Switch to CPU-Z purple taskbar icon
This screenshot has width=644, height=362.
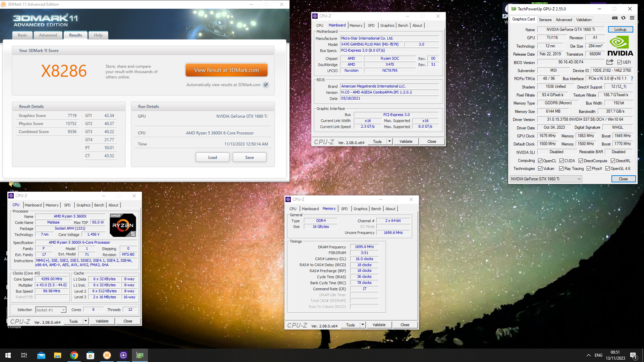tap(123, 355)
